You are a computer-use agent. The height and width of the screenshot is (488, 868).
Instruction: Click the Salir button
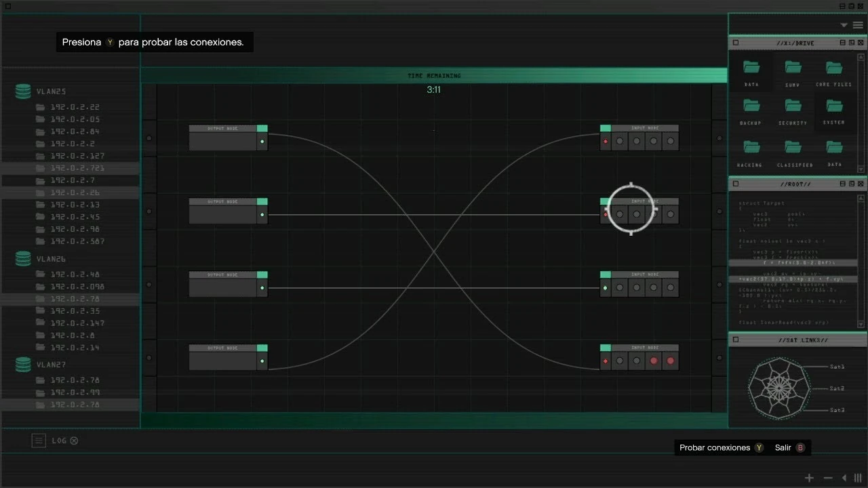789,447
